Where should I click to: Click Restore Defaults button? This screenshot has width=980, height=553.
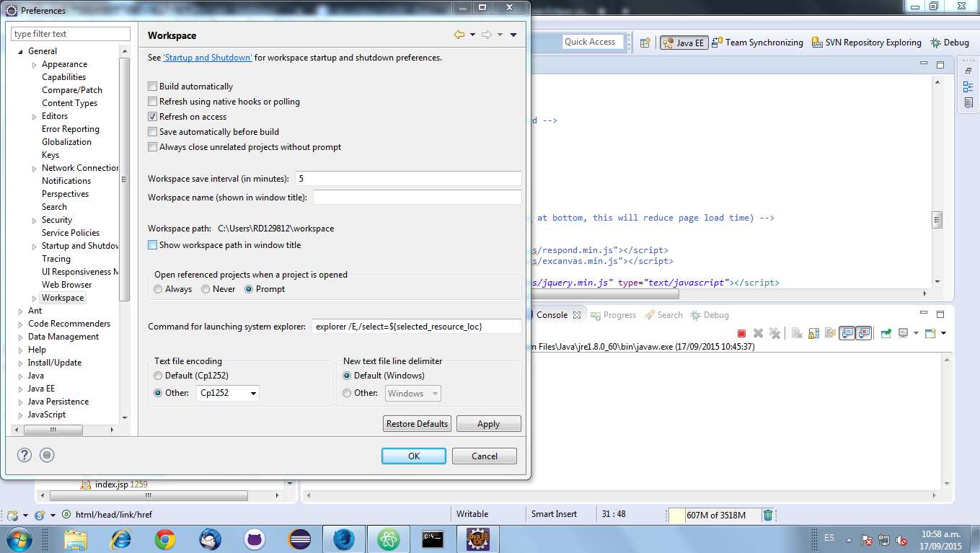pyautogui.click(x=418, y=424)
